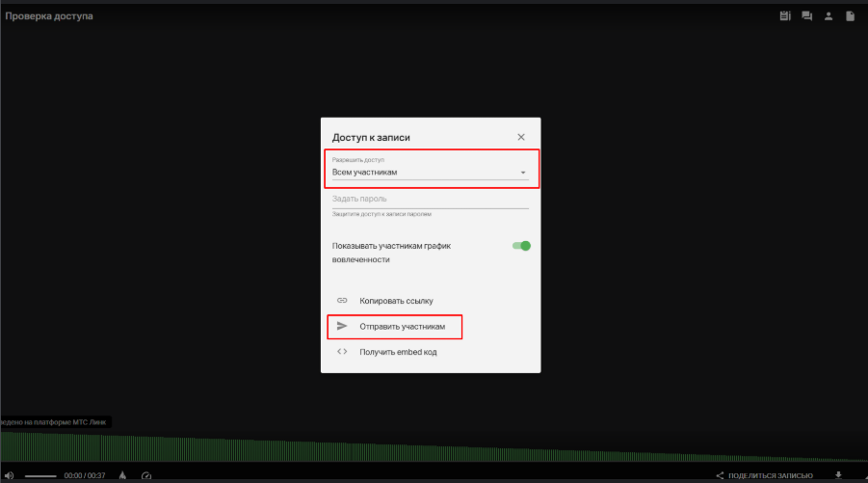This screenshot has width=868, height=483.
Task: Click the 00:00 / 00:37 time display
Action: tap(85, 475)
